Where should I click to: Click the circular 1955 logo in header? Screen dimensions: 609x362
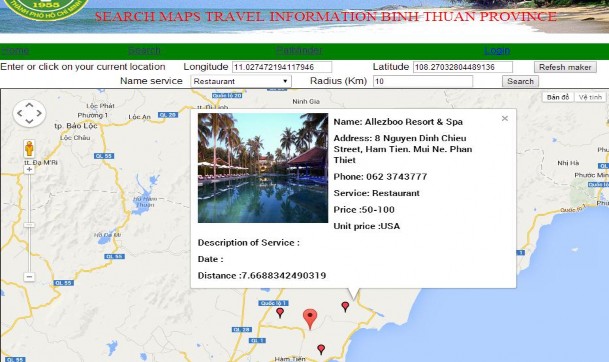click(x=45, y=8)
